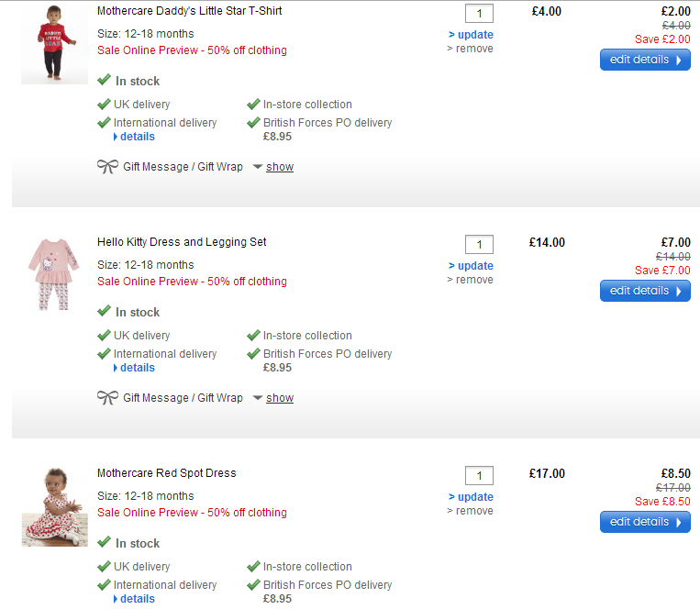Edit details of Mothercare Red Spot Dress
The image size is (700, 609).
645,522
